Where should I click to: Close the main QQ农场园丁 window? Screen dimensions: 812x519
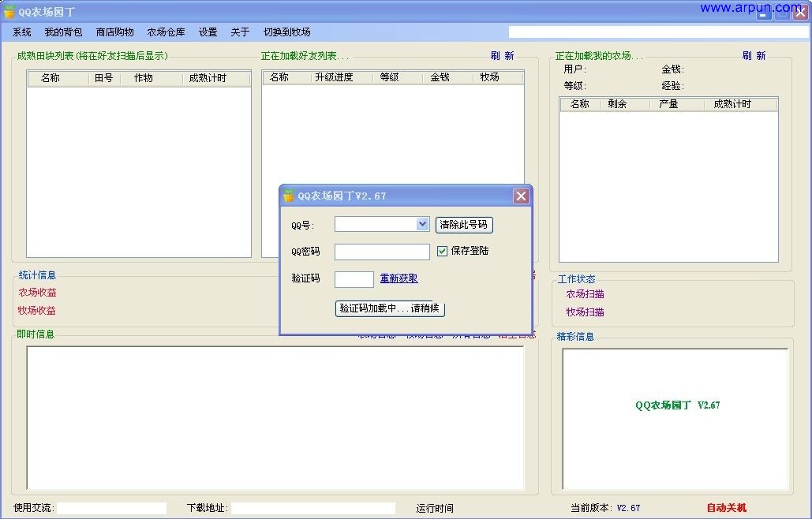[x=800, y=13]
